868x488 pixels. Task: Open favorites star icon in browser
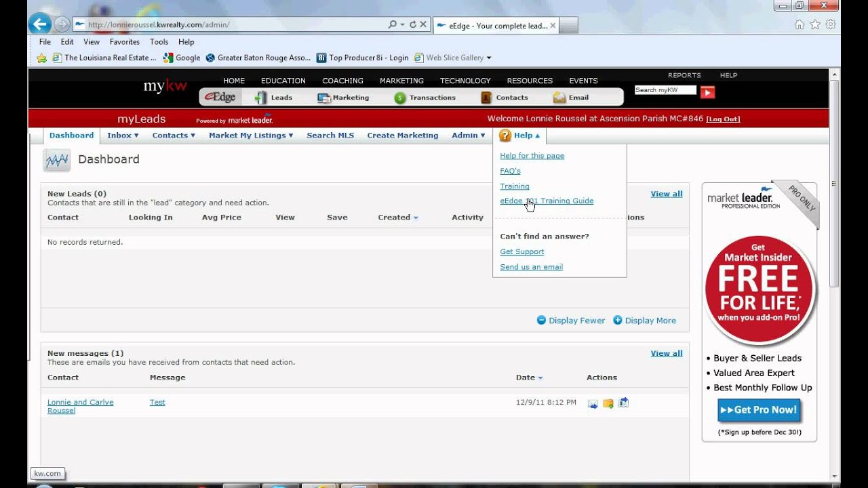click(x=815, y=24)
